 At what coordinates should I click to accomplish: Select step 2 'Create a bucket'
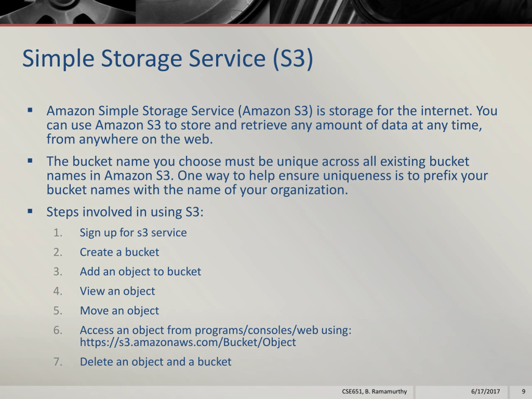119,252
